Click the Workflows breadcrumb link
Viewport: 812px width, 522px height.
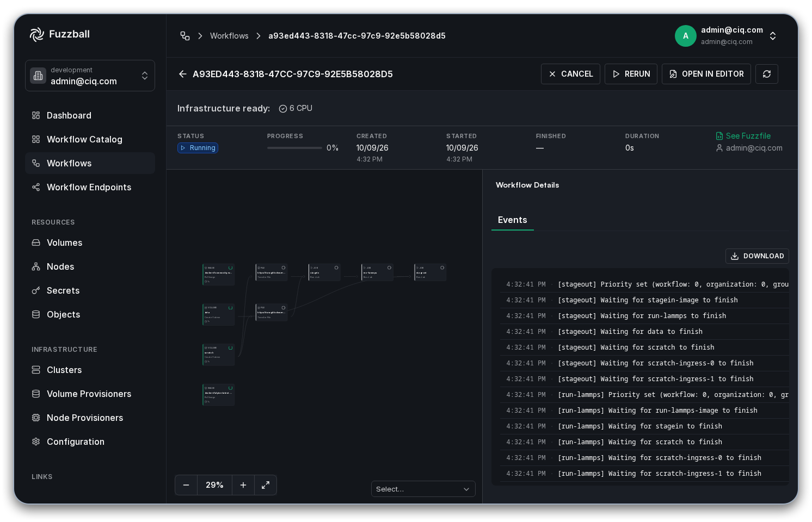[229, 36]
